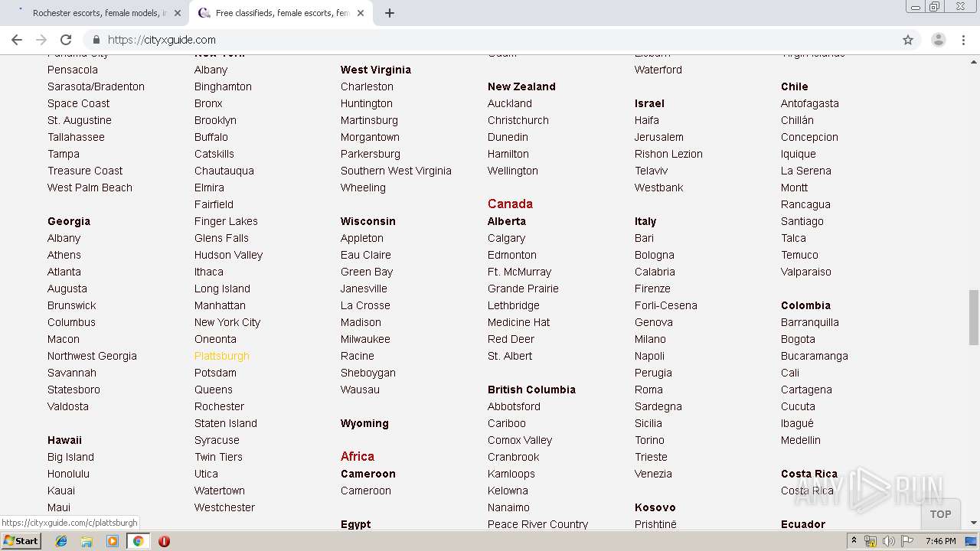Go back using the browser back arrow
The image size is (980, 551).
(x=17, y=40)
